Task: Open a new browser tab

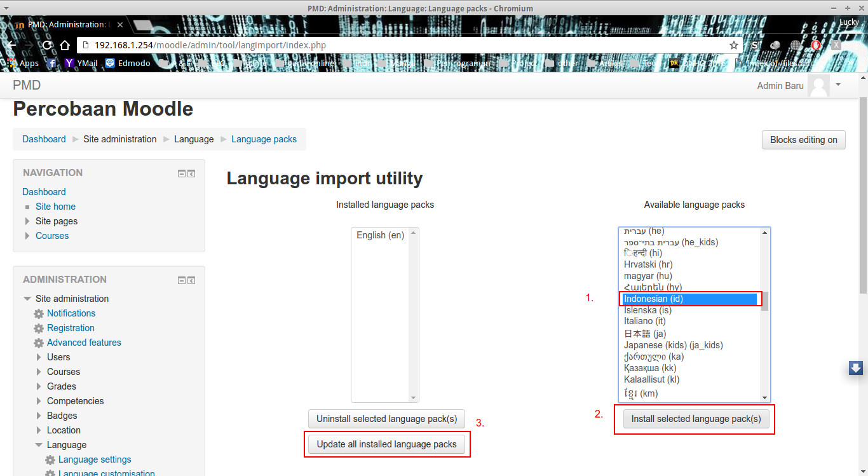Action: tap(142, 25)
